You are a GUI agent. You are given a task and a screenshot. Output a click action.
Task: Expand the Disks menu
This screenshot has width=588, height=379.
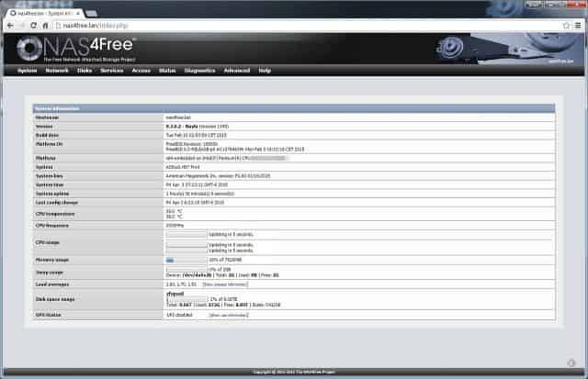(x=85, y=70)
